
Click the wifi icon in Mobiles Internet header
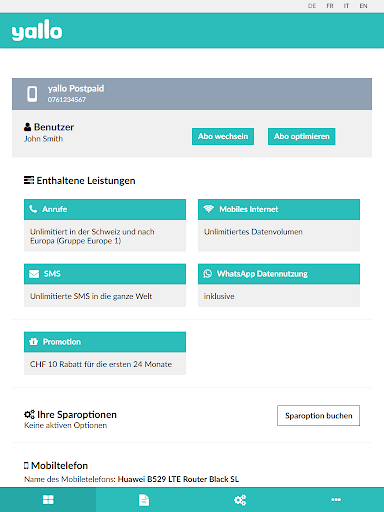pos(209,209)
